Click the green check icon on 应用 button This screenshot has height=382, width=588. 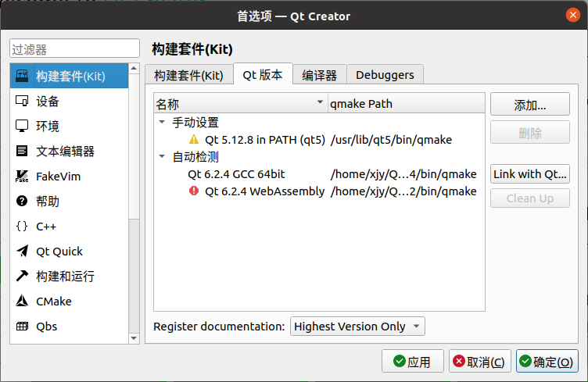pos(400,362)
